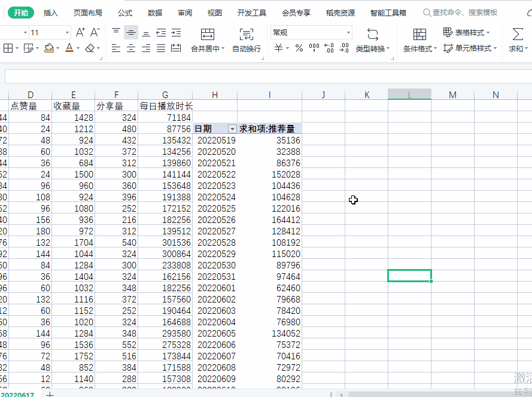Open the 日期 pivot filter dropdown
The image size is (532, 397).
pos(232,129)
